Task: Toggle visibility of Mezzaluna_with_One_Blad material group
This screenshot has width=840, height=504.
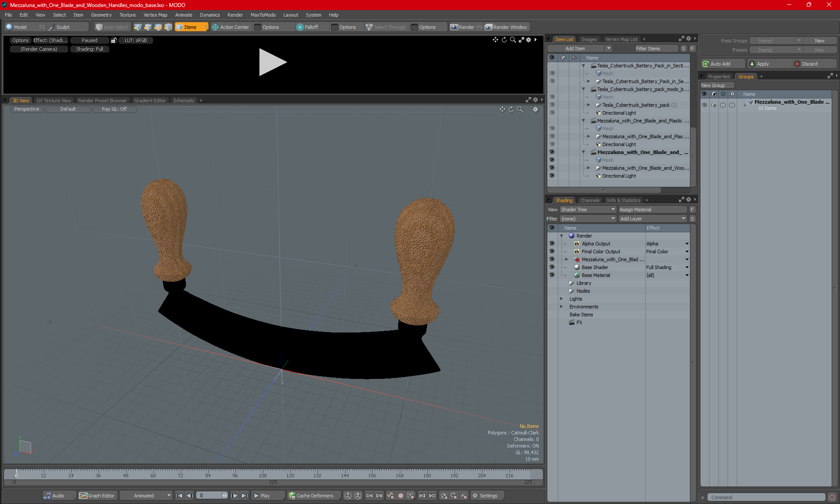Action: point(552,259)
